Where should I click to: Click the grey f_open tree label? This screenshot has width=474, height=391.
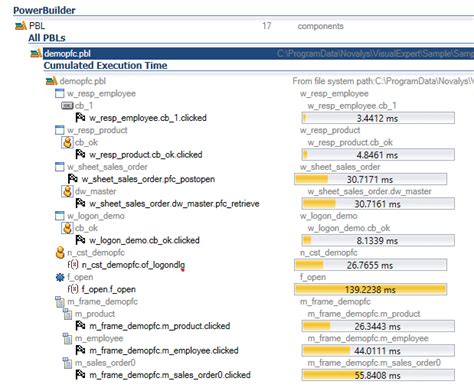tap(80, 277)
